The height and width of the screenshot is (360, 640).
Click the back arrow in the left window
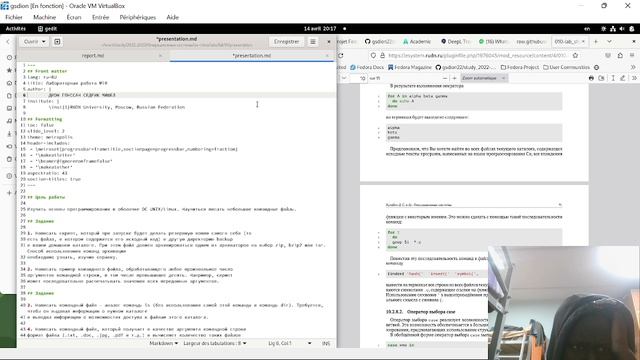pos(8,42)
